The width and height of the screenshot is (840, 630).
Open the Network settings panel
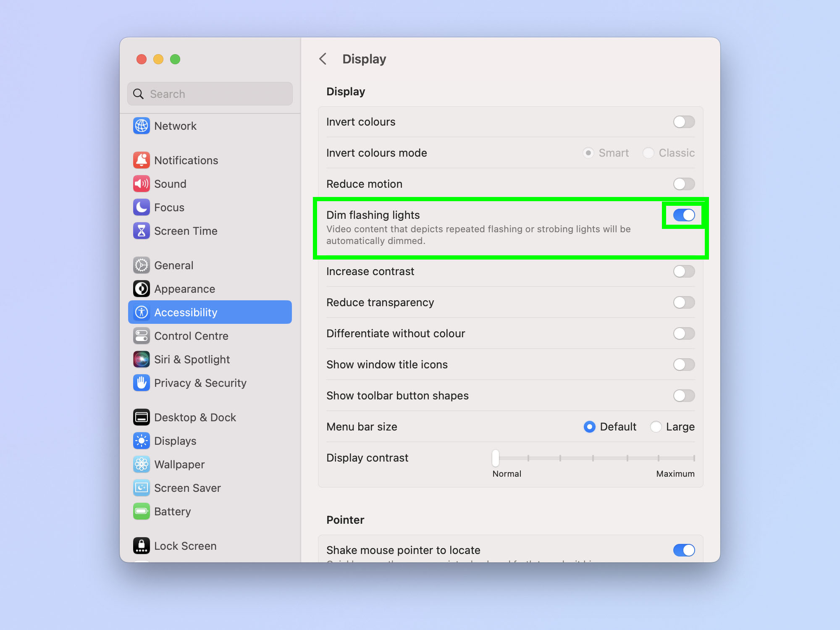pyautogui.click(x=175, y=125)
